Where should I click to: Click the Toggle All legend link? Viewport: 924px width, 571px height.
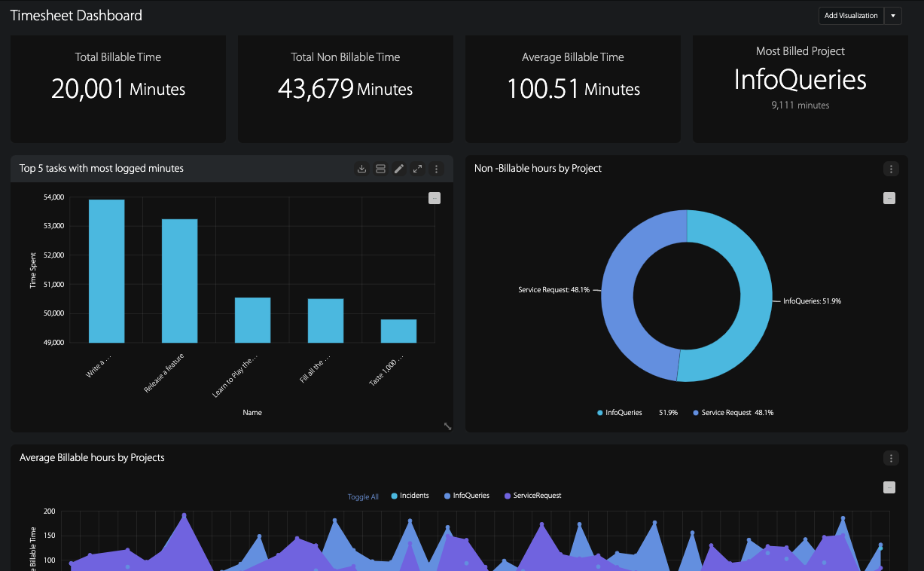(363, 496)
